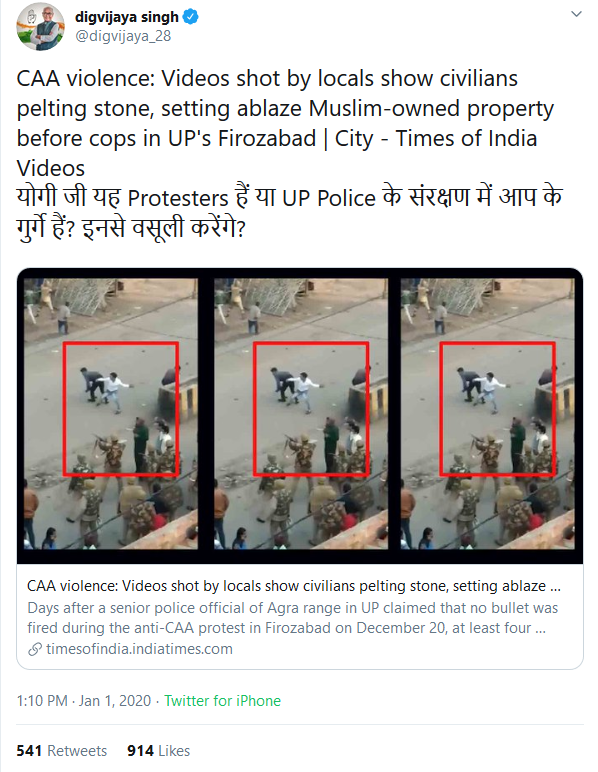This screenshot has width=598, height=772.
Task: Open the right video frame thumbnail
Action: point(488,414)
